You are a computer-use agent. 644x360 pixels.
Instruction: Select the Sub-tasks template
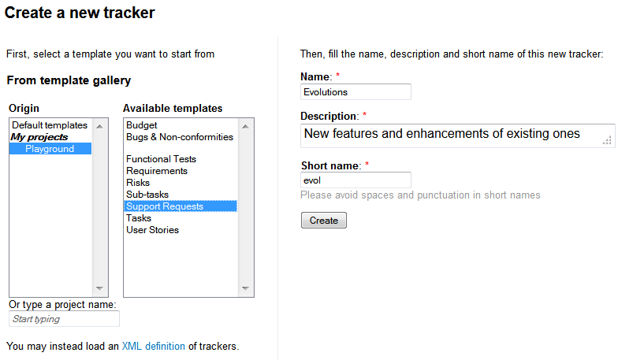(x=181, y=195)
